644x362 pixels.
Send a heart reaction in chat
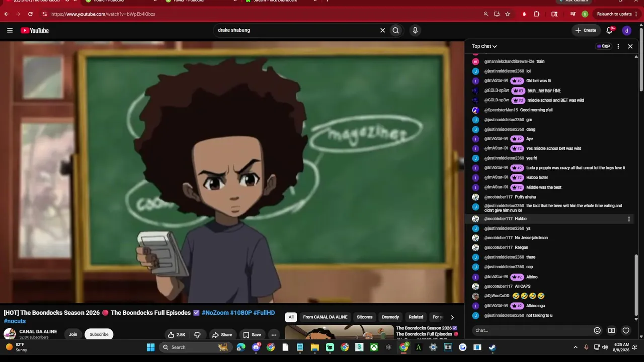tap(626, 330)
